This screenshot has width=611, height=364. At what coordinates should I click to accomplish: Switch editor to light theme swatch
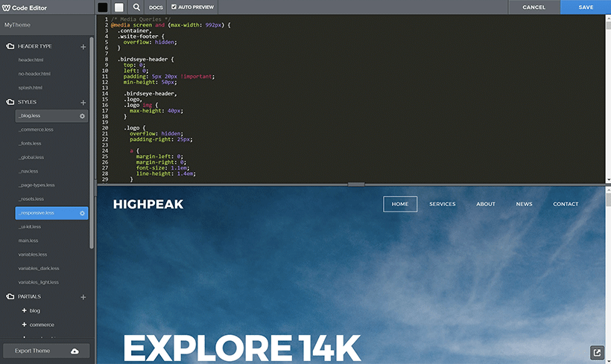[x=119, y=7]
